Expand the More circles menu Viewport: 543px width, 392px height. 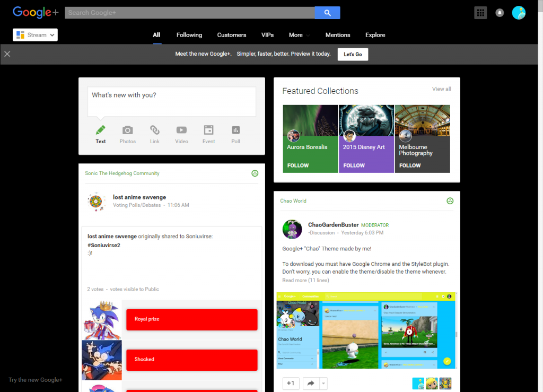tap(299, 35)
